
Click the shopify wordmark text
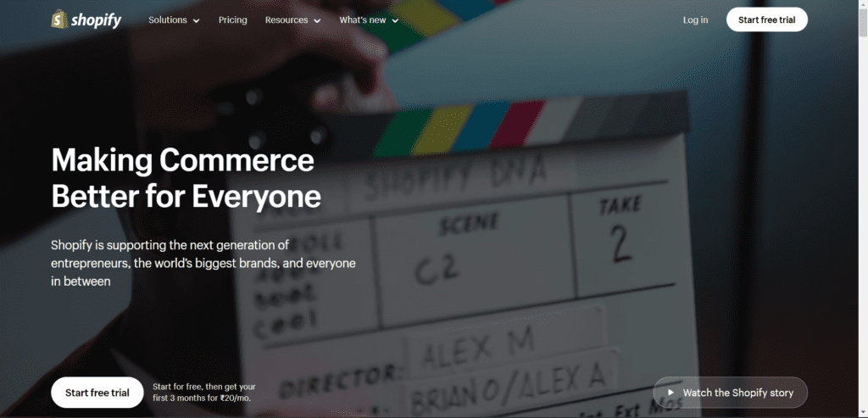coord(97,20)
